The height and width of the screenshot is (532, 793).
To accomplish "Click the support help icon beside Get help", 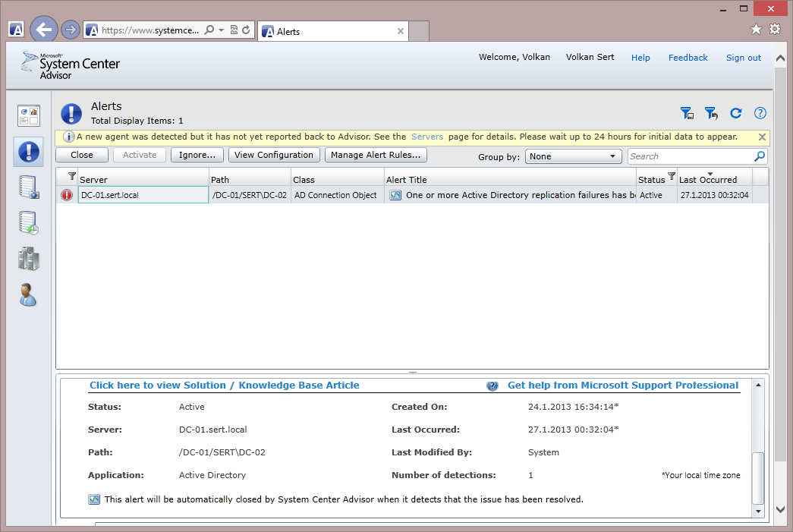I will 492,386.
